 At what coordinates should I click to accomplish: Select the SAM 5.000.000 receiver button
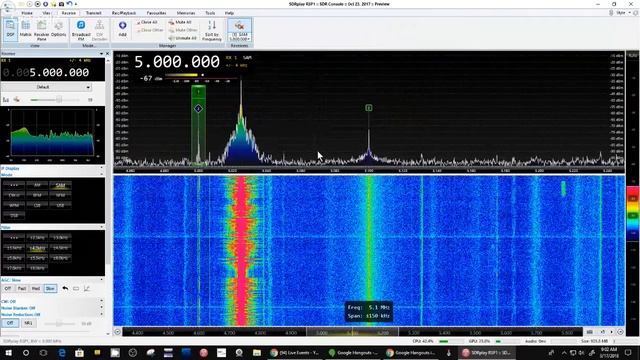click(239, 30)
